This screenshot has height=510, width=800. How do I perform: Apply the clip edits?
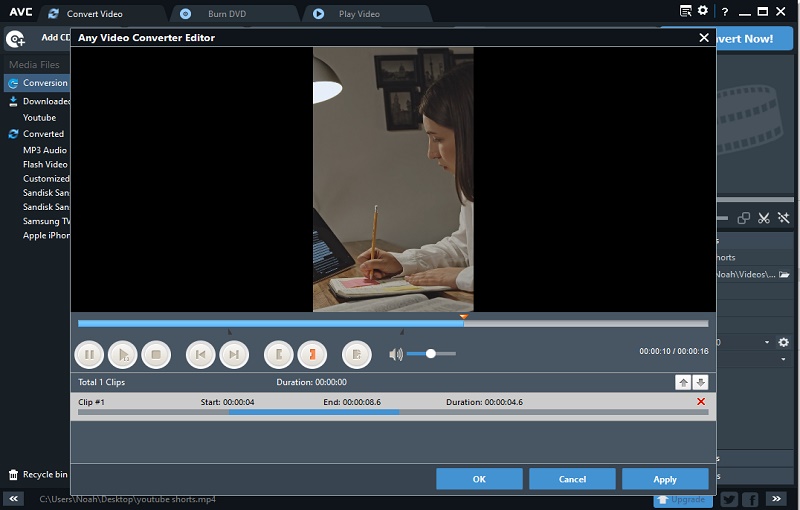665,479
